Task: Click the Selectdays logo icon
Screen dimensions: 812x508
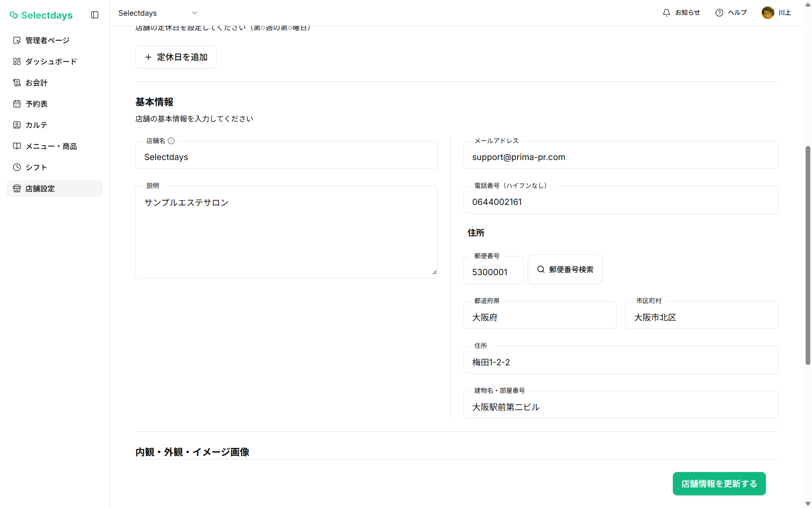Action: point(14,15)
